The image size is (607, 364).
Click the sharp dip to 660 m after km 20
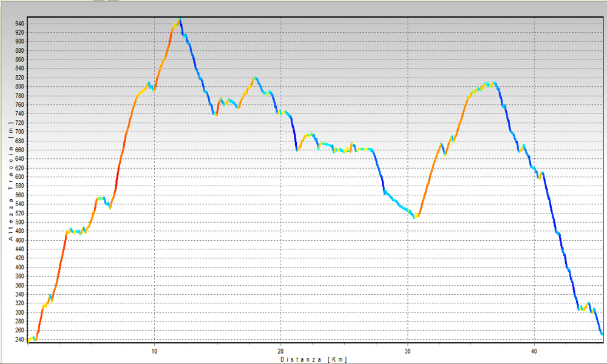297,149
